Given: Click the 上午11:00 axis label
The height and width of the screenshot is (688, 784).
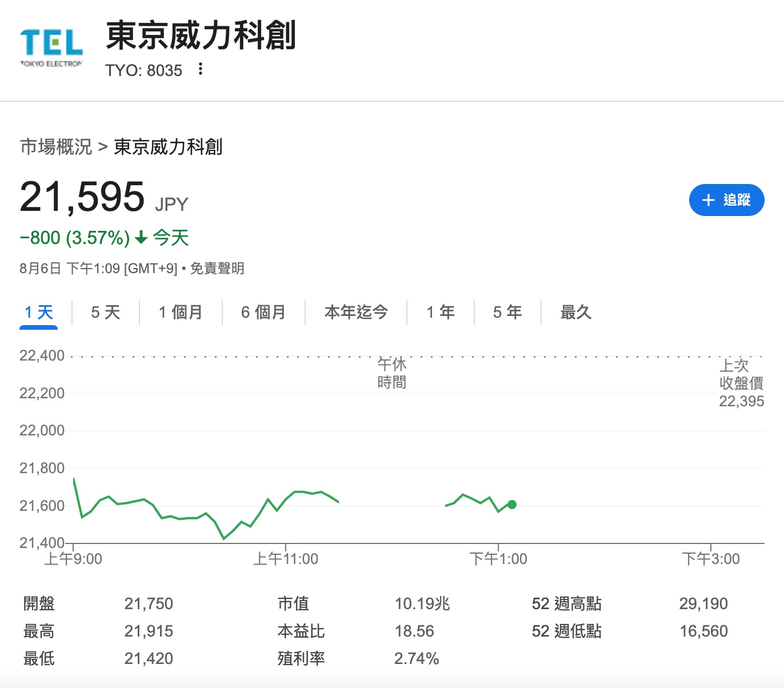Looking at the screenshot, I should (x=286, y=559).
